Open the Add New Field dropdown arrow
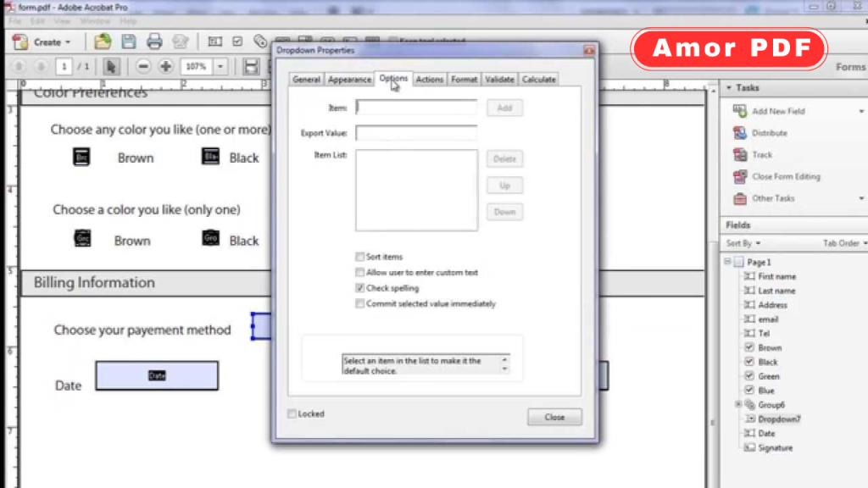868x488 pixels. tap(861, 111)
